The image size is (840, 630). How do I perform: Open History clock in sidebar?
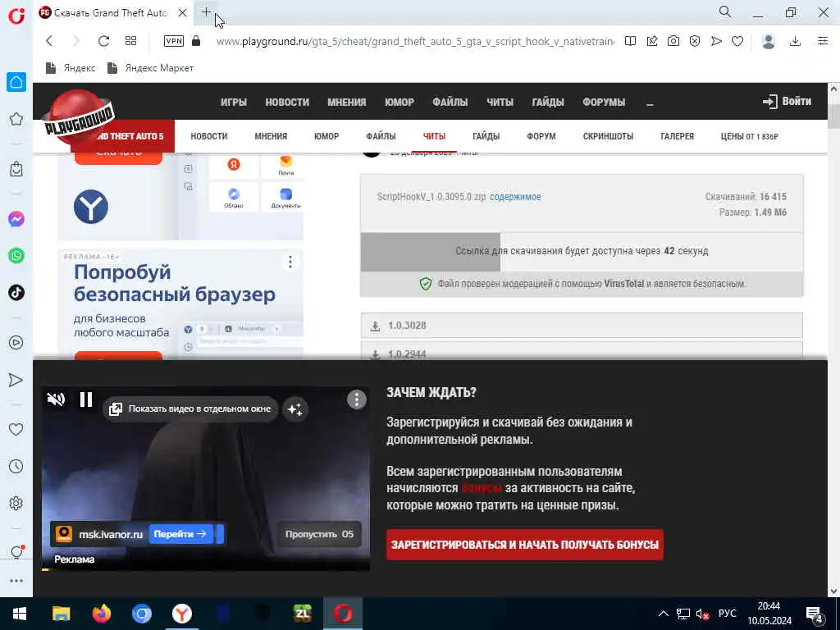point(16,466)
